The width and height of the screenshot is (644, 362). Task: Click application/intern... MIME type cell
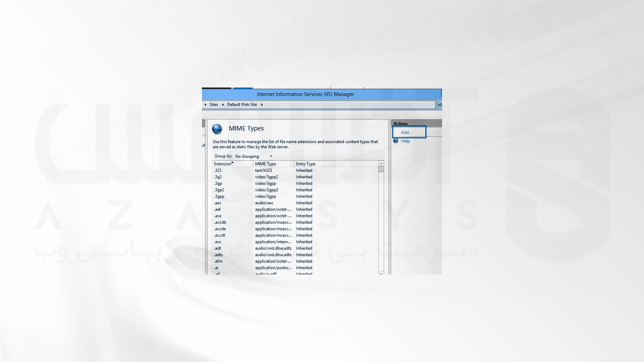point(273,242)
